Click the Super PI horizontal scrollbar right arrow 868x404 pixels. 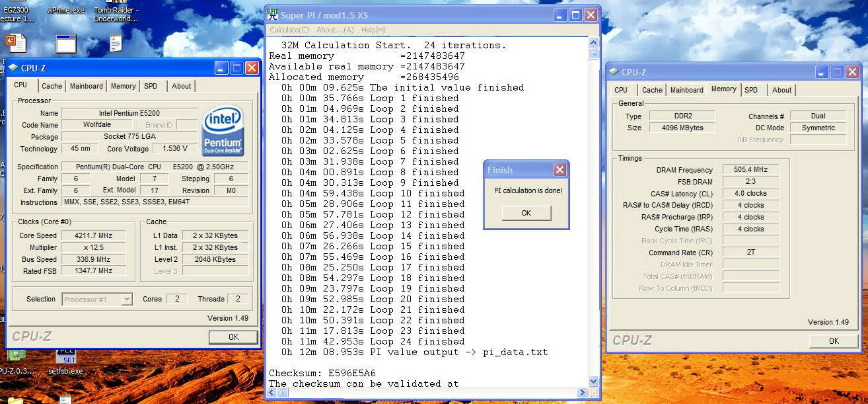582,393
